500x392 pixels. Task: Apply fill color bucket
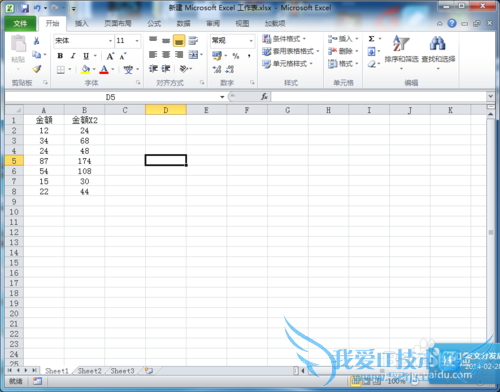pos(85,69)
